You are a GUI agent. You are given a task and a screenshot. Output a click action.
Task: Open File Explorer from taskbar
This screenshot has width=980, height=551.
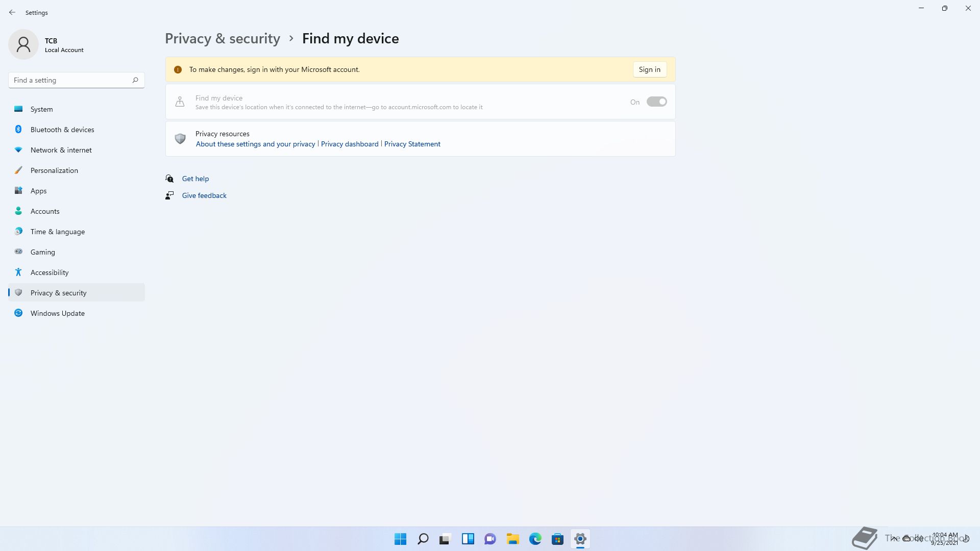[x=513, y=539]
